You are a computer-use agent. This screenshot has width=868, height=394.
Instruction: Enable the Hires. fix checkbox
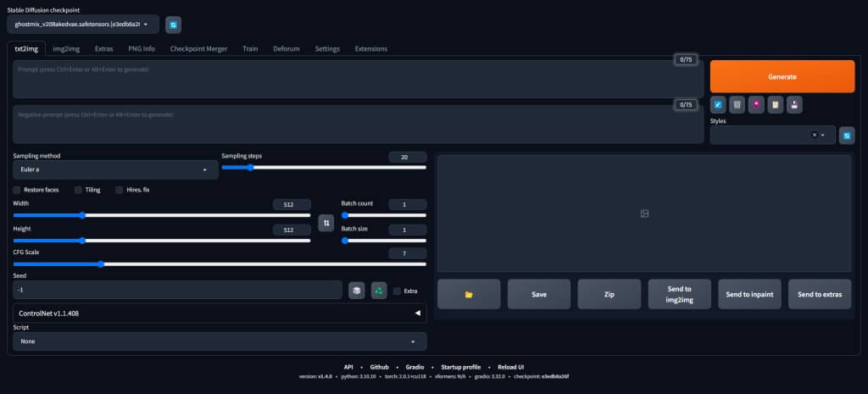click(x=120, y=190)
